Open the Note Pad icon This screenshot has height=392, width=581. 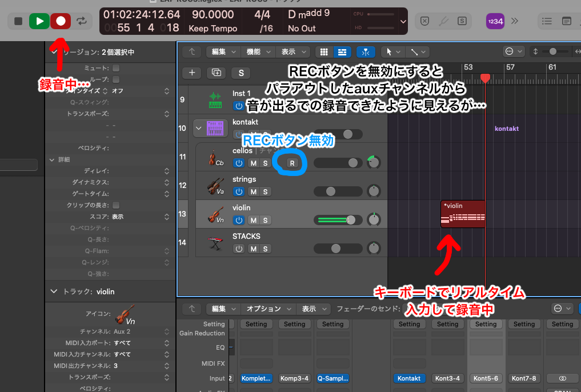tap(567, 21)
